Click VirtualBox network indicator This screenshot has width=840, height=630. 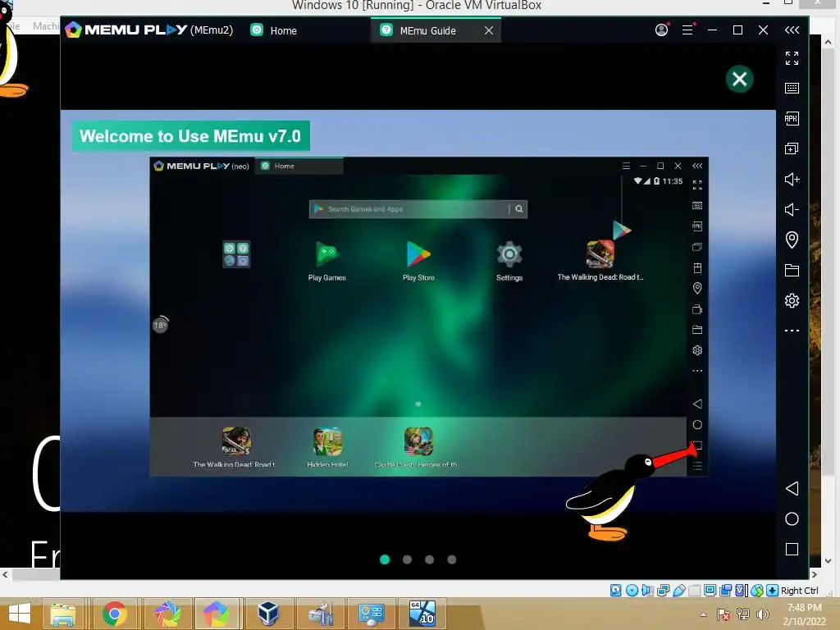pyautogui.click(x=663, y=591)
